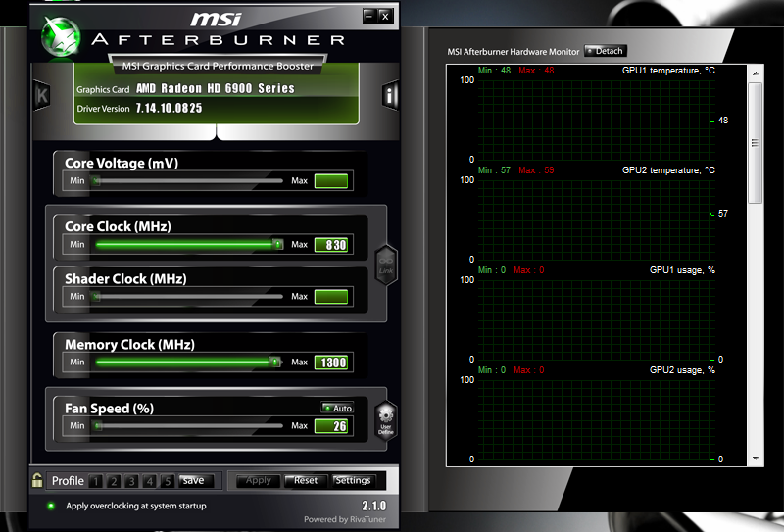The height and width of the screenshot is (532, 784).
Task: Toggle the clock Link button
Action: pyautogui.click(x=385, y=265)
